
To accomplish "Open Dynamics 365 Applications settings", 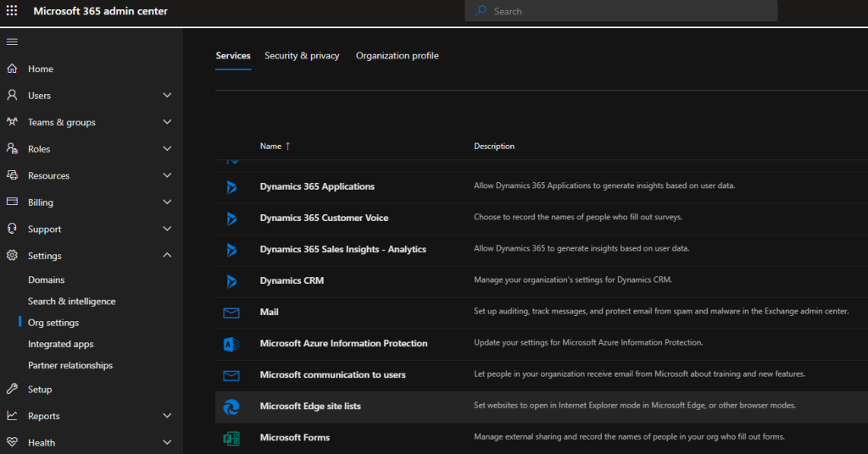I will [x=317, y=186].
